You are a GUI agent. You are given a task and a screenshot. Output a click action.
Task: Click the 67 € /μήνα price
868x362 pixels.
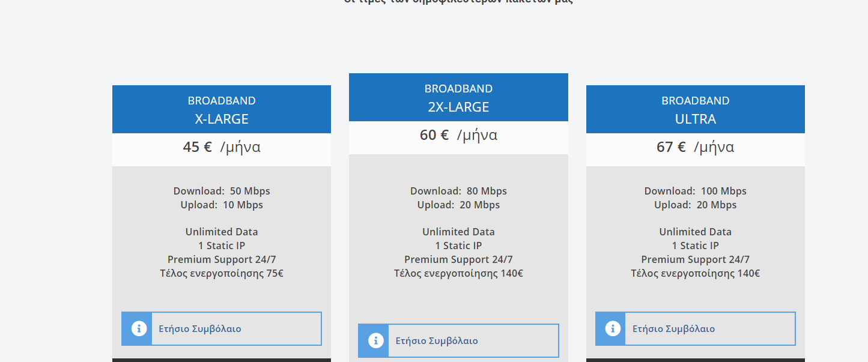[696, 147]
